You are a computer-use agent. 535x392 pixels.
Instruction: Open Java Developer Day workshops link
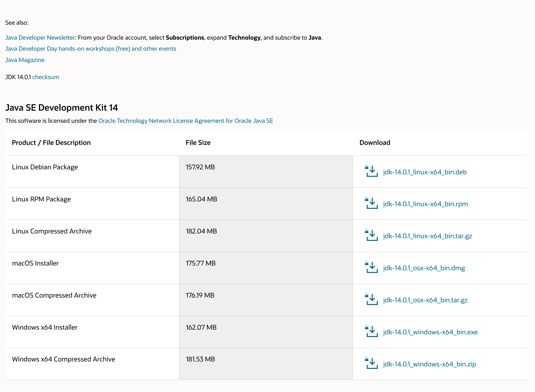point(91,49)
